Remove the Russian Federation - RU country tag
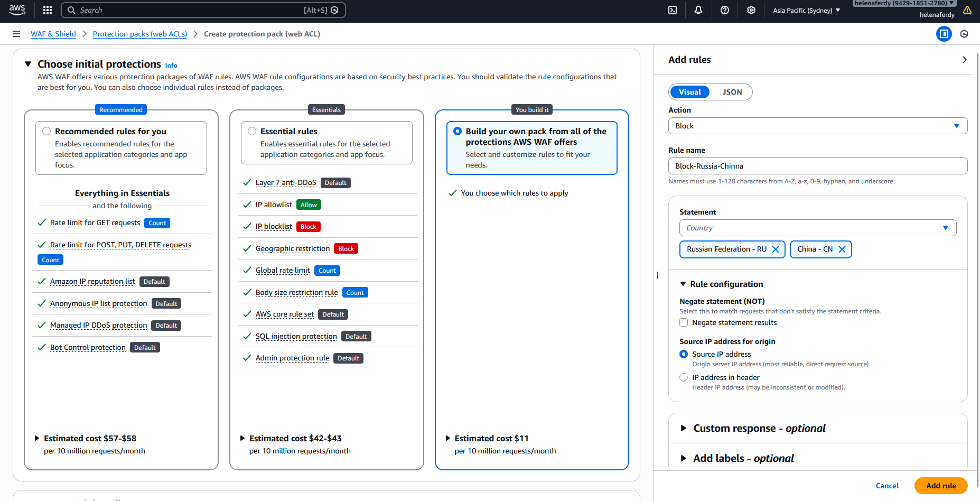This screenshot has width=980, height=501. tap(776, 249)
